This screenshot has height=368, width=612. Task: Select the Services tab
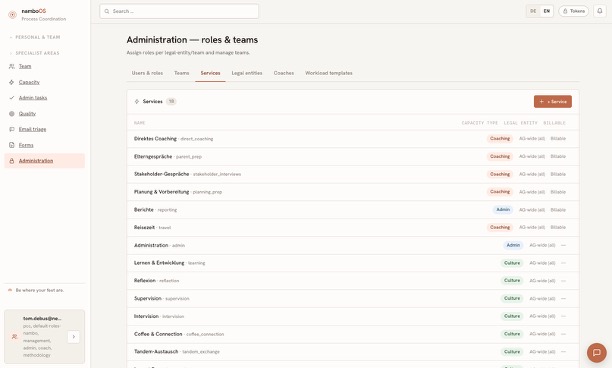click(x=210, y=73)
